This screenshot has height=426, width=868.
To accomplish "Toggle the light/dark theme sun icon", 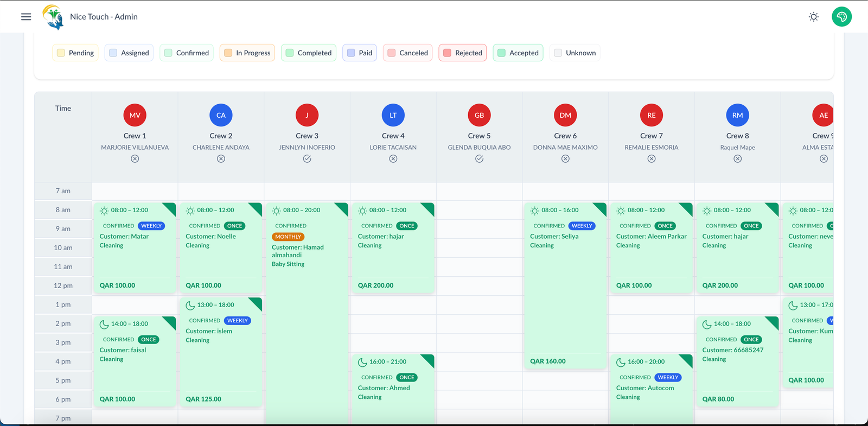I will point(813,17).
